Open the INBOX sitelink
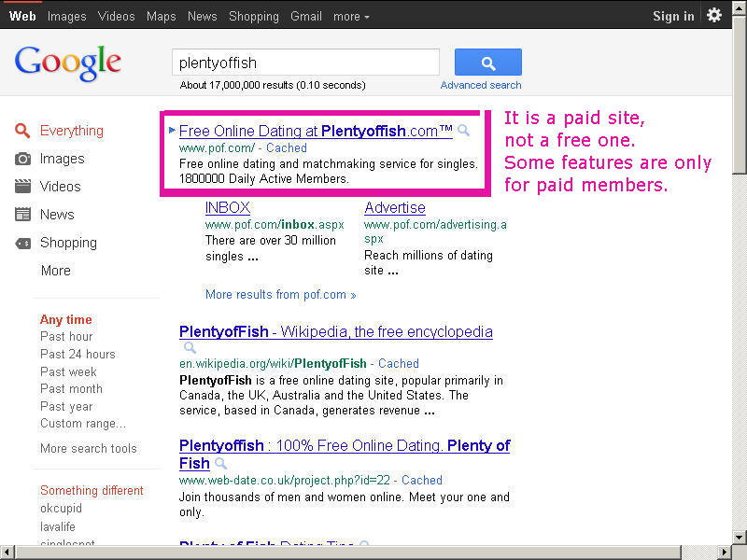The width and height of the screenshot is (747, 560). click(x=228, y=207)
